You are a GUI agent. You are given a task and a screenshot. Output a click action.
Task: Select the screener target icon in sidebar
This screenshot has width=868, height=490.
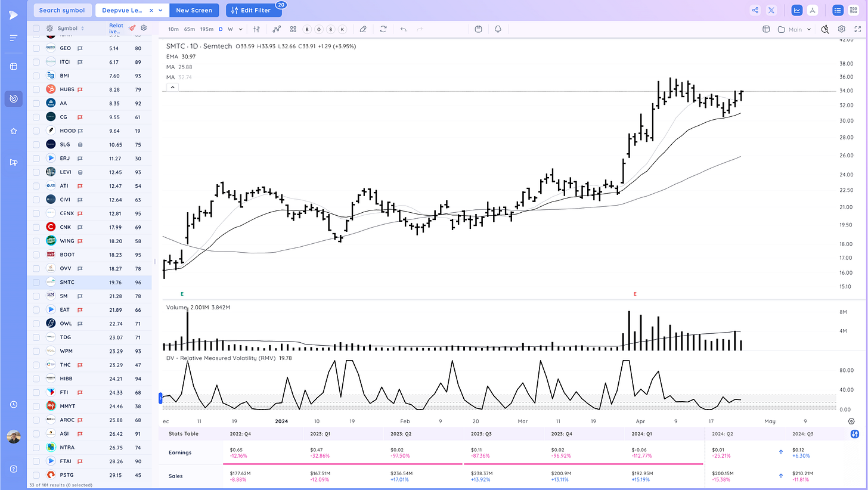tap(13, 98)
